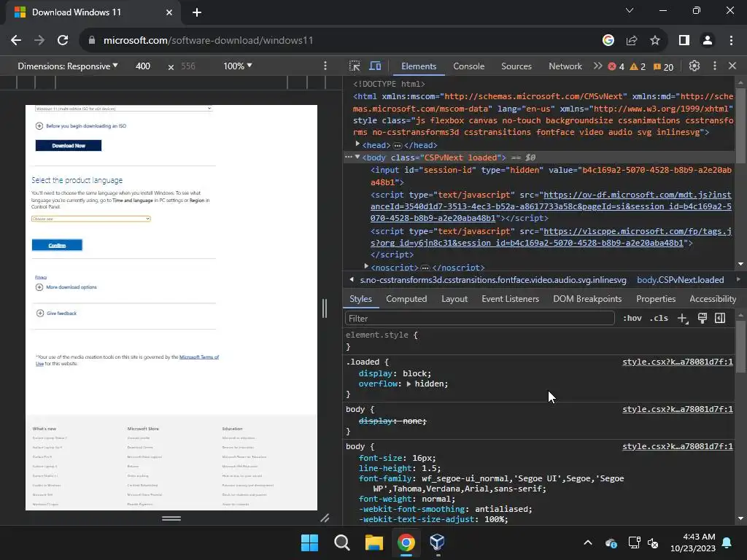Viewport: 747px width, 560px height.
Task: Switch to the Console tab
Action: coord(469,66)
